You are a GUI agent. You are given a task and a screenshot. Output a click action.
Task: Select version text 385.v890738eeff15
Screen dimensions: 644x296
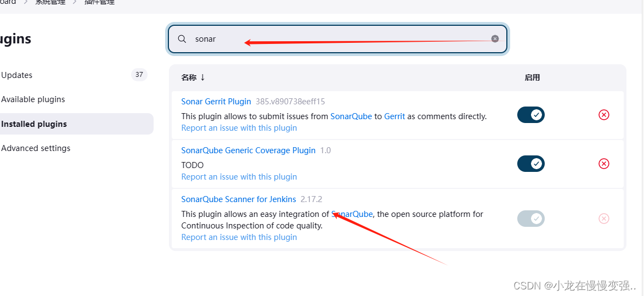tap(290, 102)
